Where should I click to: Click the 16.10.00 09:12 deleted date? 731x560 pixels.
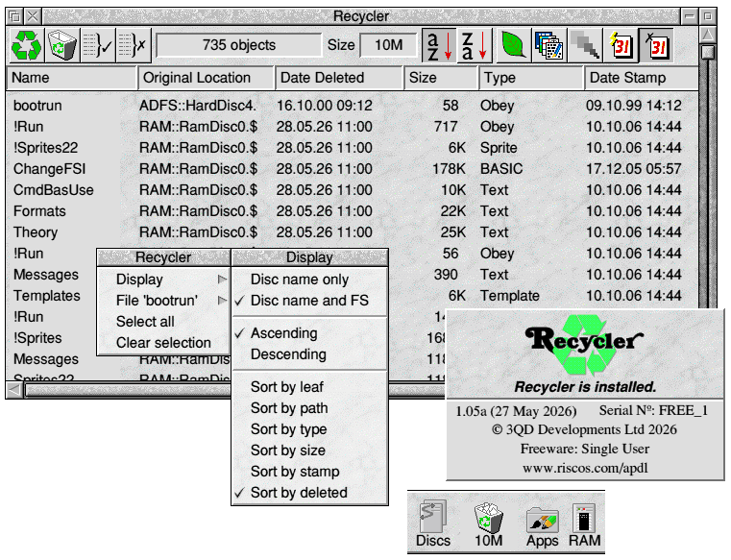(325, 106)
